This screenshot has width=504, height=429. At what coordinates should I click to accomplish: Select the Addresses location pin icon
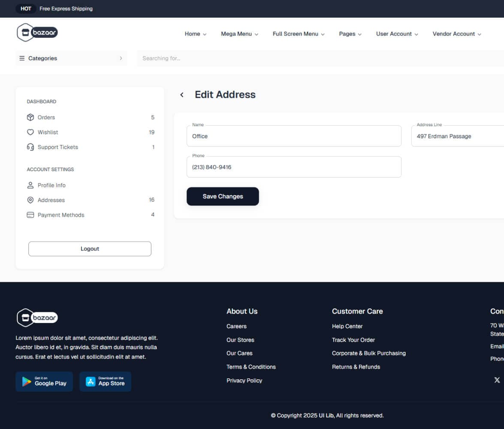(x=30, y=200)
